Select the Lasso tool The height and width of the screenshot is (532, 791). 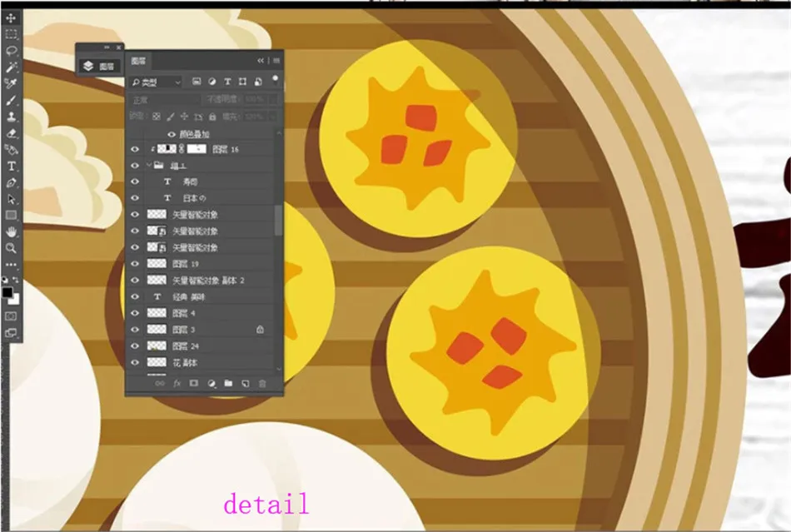[11, 51]
